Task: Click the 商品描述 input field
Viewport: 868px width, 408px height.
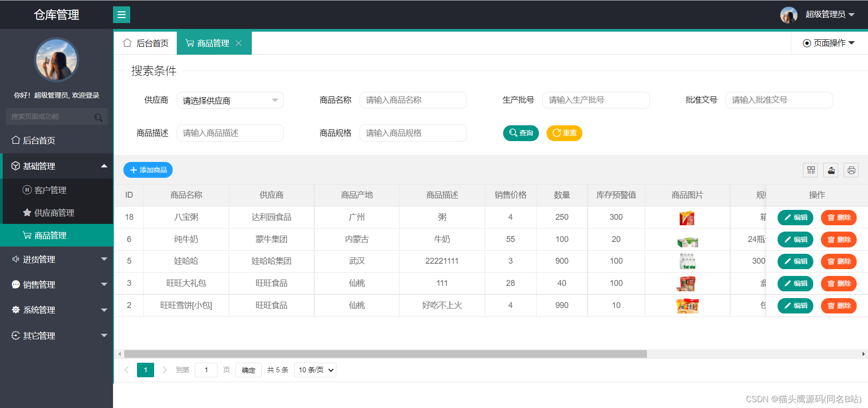Action: coord(230,133)
